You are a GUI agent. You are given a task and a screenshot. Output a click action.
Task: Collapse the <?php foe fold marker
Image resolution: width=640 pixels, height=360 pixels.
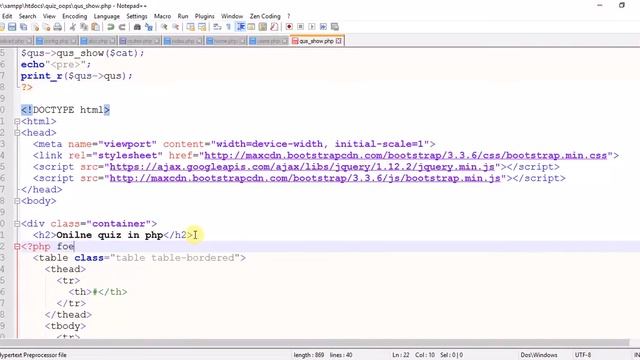point(17,247)
